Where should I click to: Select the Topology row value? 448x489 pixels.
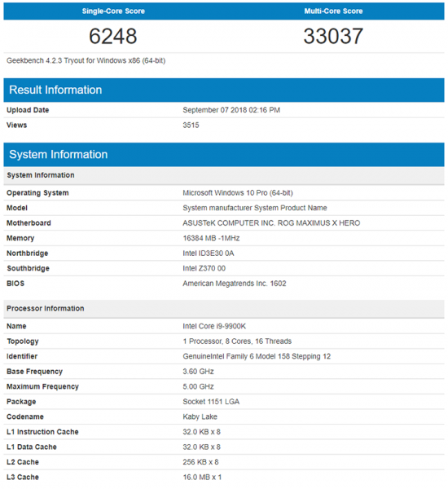(x=237, y=341)
